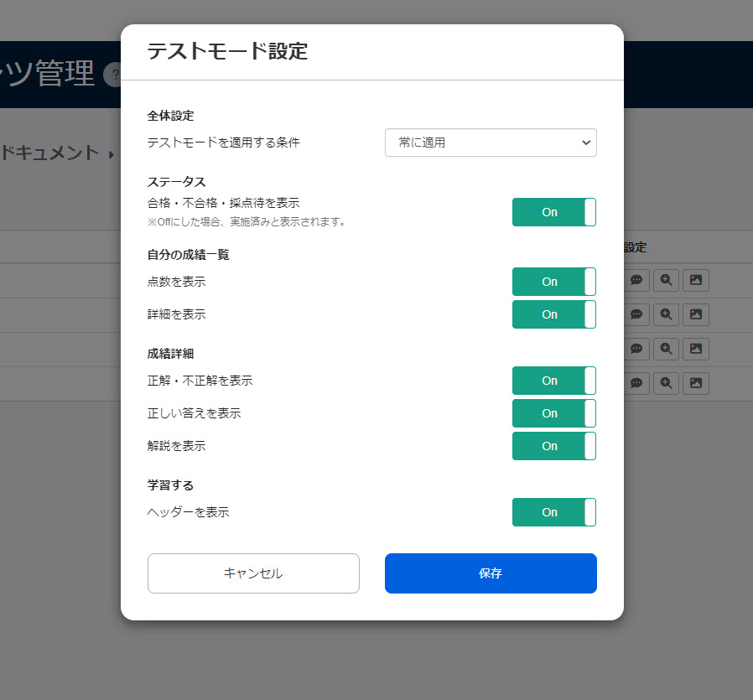Click the comment icon in the first row

pyautogui.click(x=636, y=281)
